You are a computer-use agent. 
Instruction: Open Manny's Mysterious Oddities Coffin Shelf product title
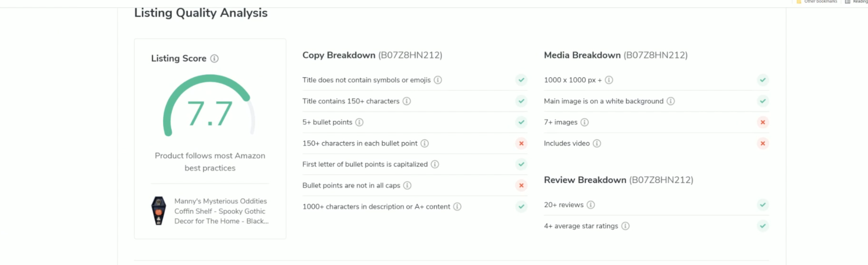pos(221,211)
